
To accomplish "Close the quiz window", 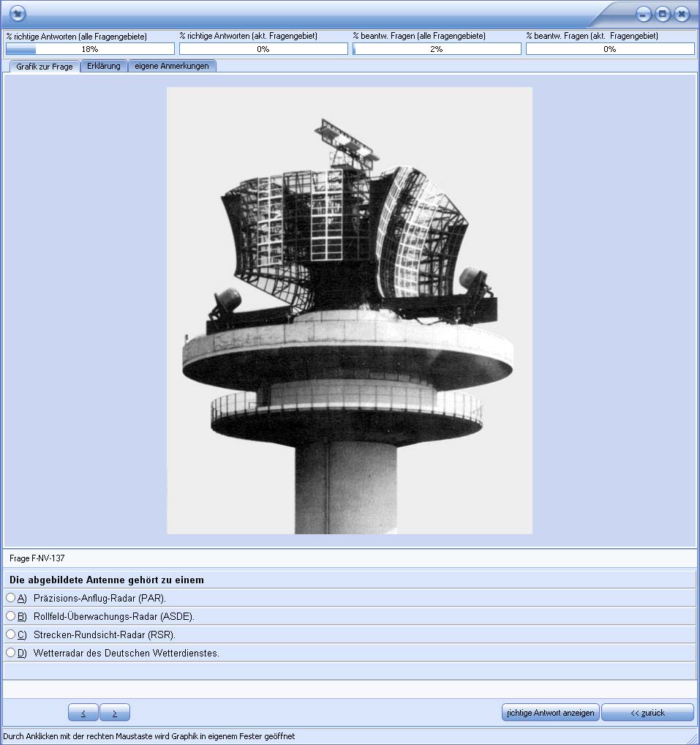I will tap(682, 14).
